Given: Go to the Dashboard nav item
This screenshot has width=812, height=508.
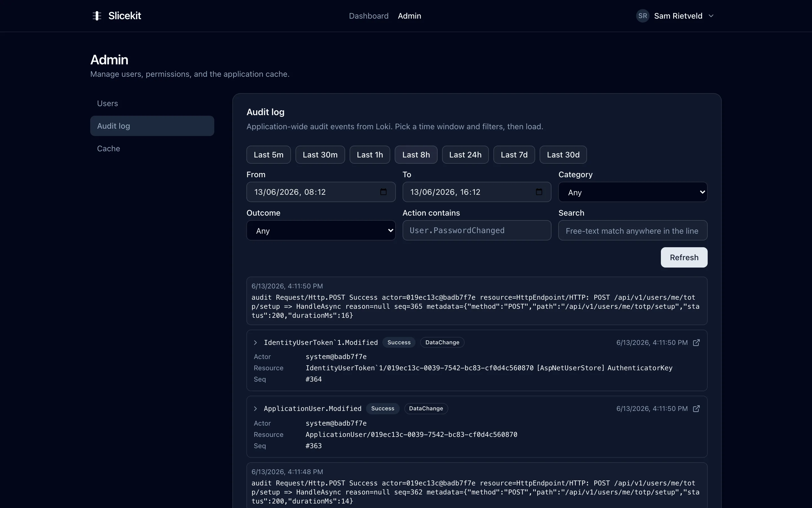Looking at the screenshot, I should [x=369, y=16].
